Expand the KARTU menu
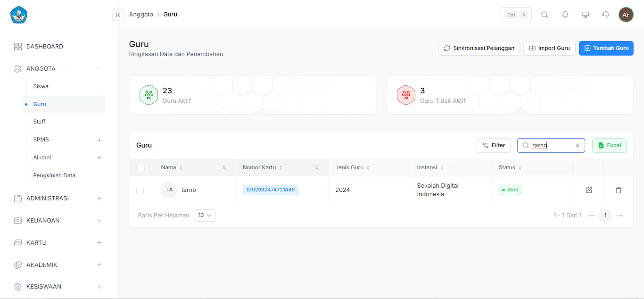The image size is (644, 299). tap(99, 243)
